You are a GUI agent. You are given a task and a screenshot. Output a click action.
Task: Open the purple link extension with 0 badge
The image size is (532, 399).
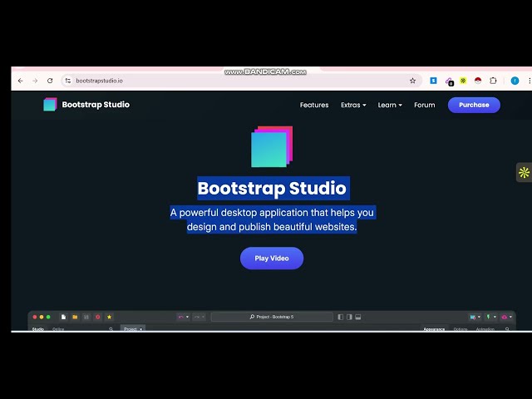point(449,81)
